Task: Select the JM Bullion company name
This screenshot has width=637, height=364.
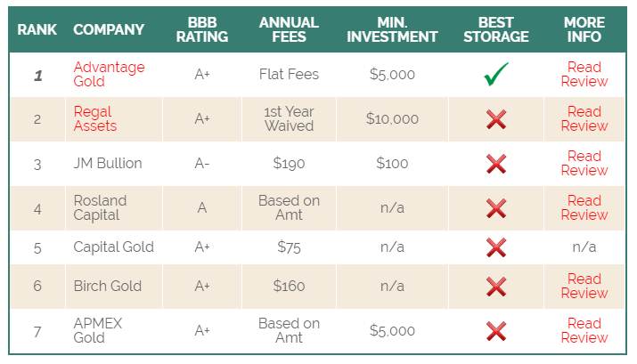Action: point(108,164)
